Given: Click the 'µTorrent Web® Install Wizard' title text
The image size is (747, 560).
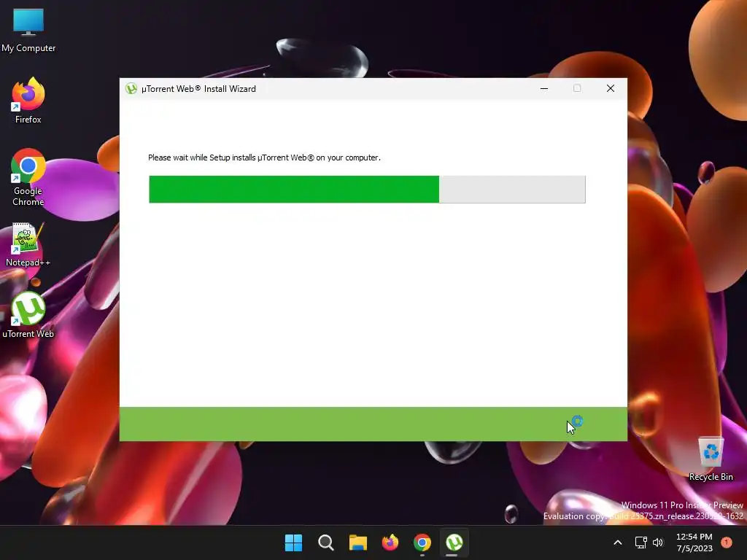Looking at the screenshot, I should point(198,89).
